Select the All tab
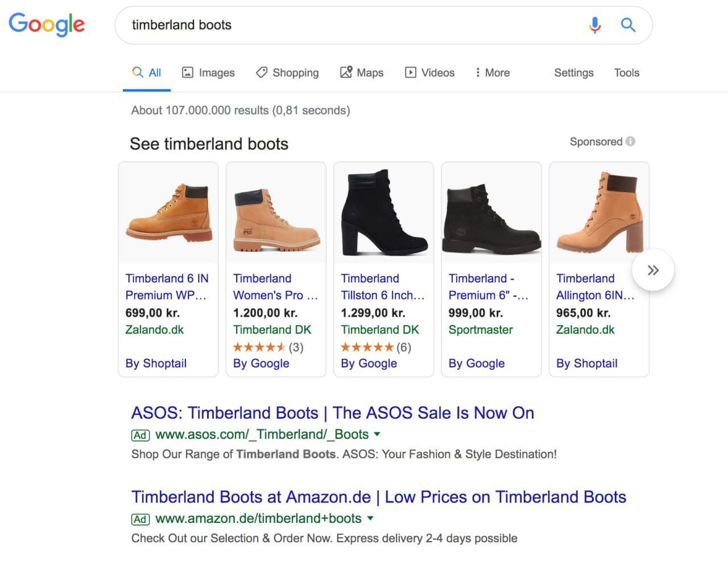Image resolution: width=728 pixels, height=570 pixels. tap(147, 73)
